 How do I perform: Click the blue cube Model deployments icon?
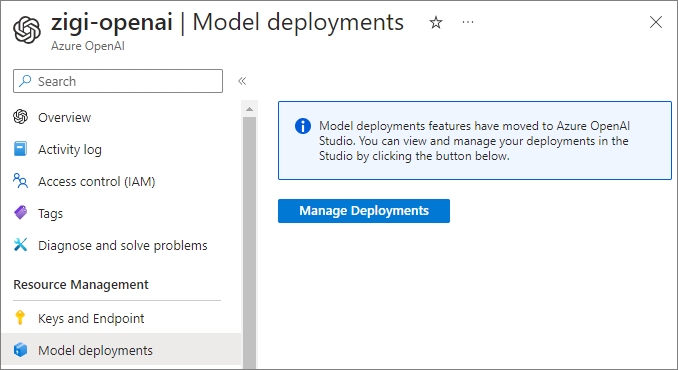20,350
